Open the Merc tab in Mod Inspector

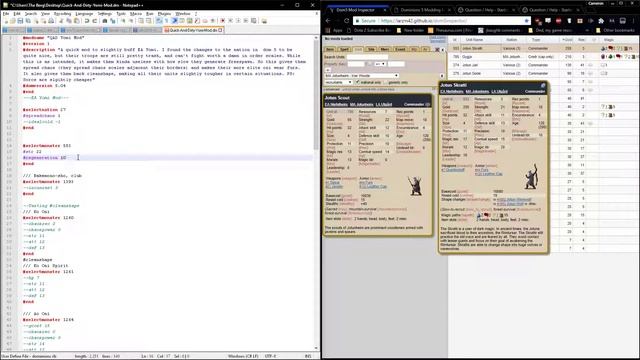click(x=384, y=49)
